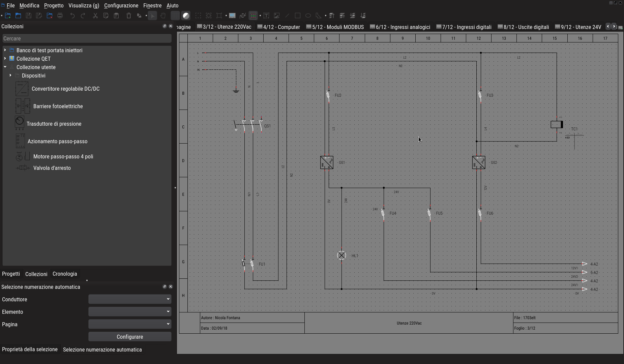Click the new project icon
The image size is (624, 364).
pyautogui.click(x=8, y=16)
